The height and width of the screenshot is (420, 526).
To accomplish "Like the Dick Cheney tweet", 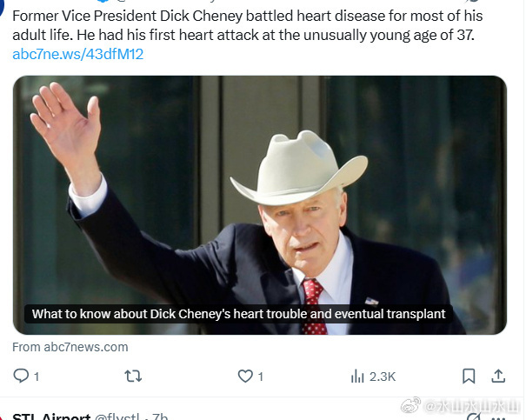I will [x=246, y=376].
